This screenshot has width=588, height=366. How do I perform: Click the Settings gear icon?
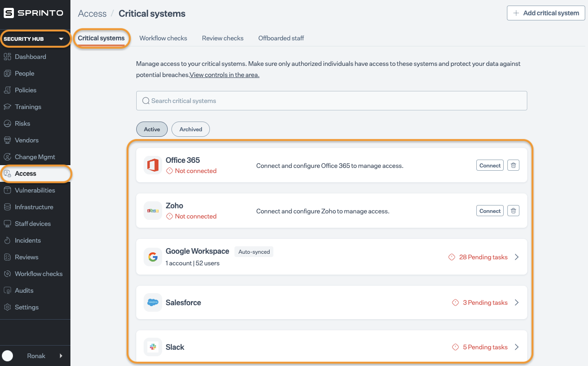point(7,307)
